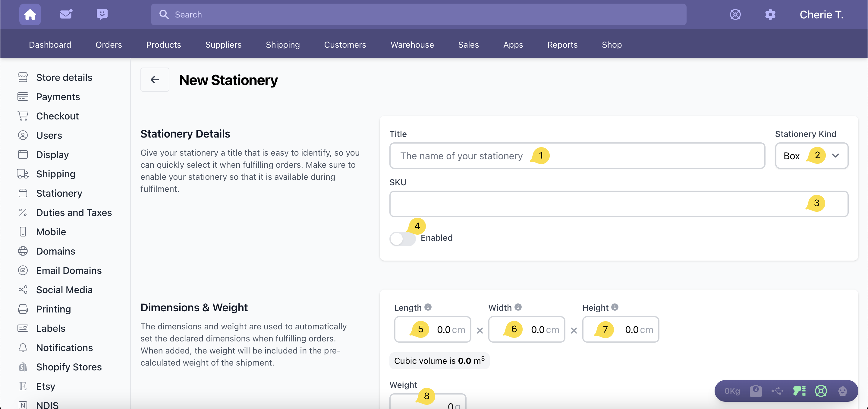Open Duties and Taxes settings
The image size is (868, 409).
(74, 212)
